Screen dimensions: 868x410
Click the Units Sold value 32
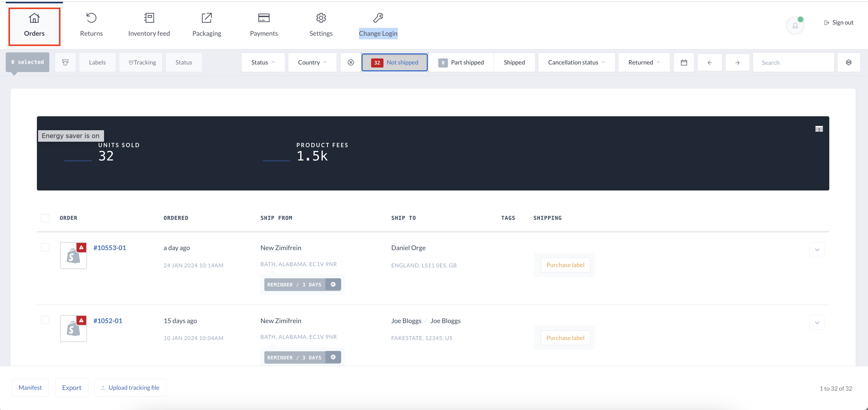point(106,156)
